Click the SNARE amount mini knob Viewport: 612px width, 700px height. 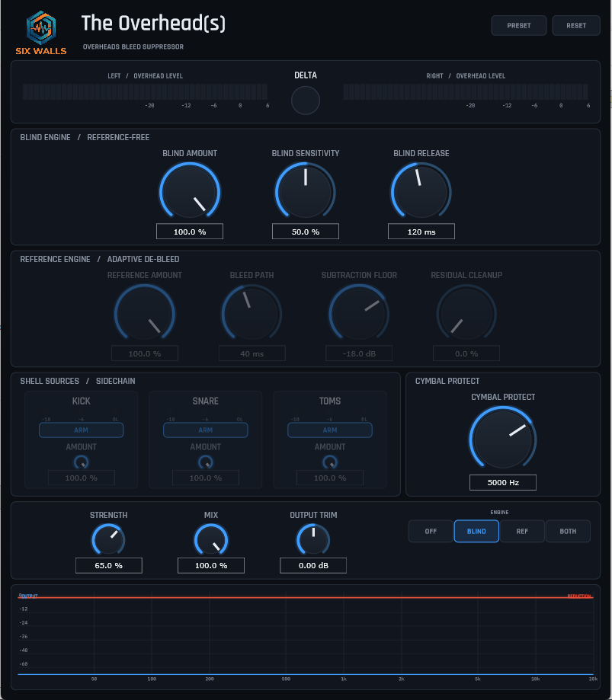pos(206,462)
